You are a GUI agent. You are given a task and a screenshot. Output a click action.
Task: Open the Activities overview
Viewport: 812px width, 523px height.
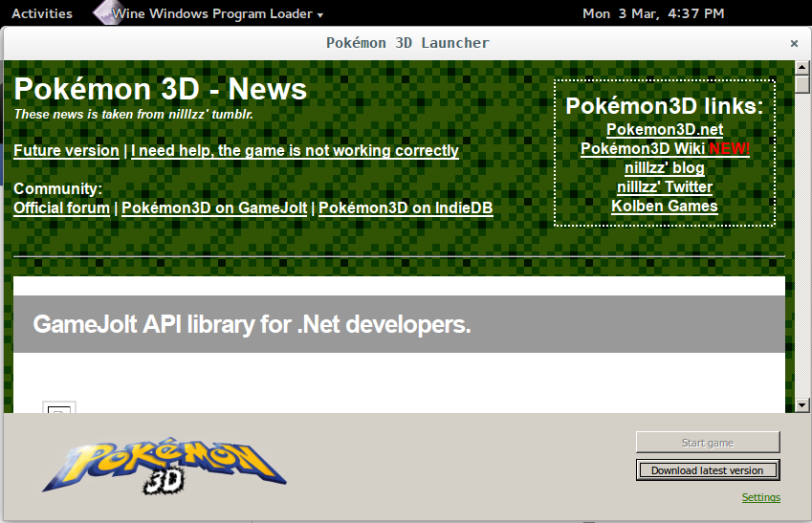[42, 13]
